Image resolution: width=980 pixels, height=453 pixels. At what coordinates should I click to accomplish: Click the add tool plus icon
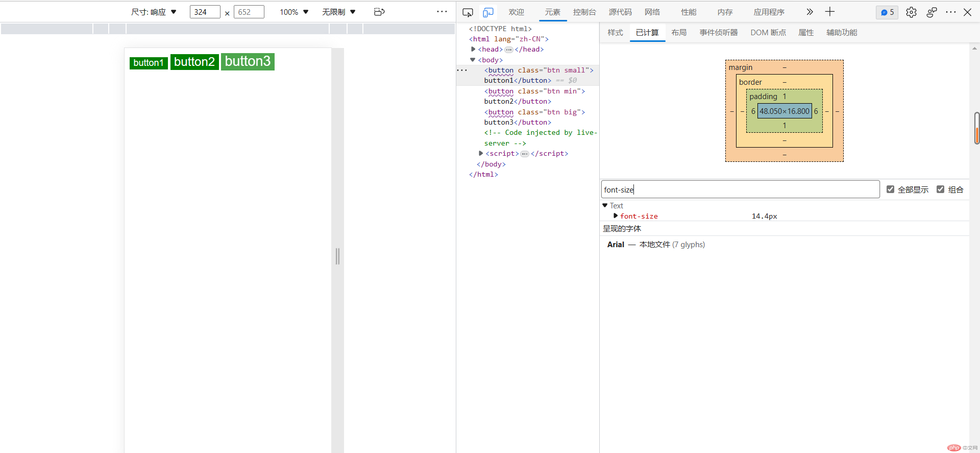click(x=830, y=12)
